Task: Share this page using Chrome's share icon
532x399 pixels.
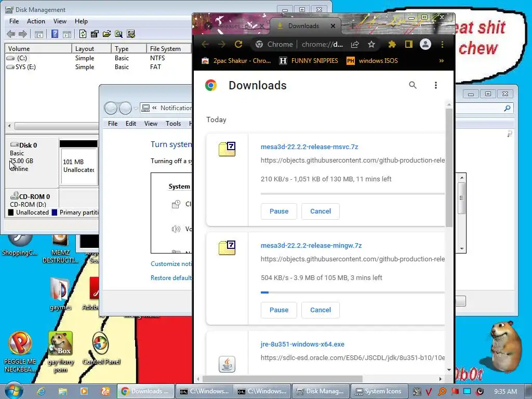Action: (355, 45)
